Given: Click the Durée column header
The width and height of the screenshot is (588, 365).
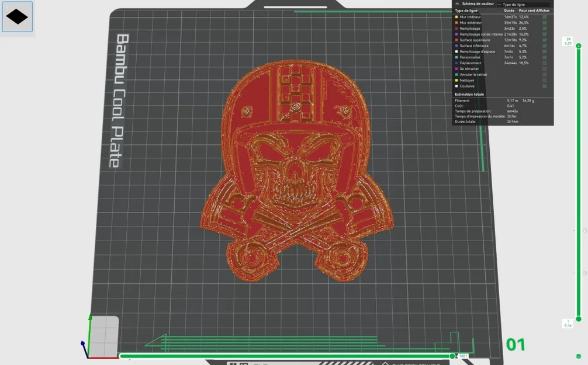Looking at the screenshot, I should point(509,11).
